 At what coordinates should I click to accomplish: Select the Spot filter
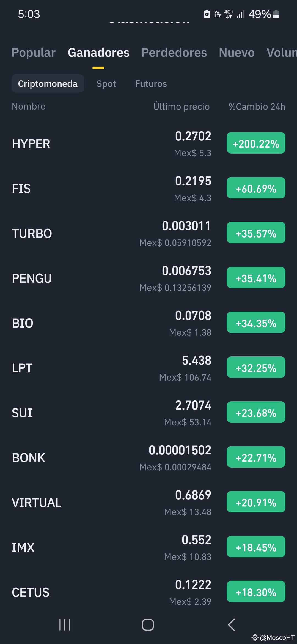click(106, 84)
